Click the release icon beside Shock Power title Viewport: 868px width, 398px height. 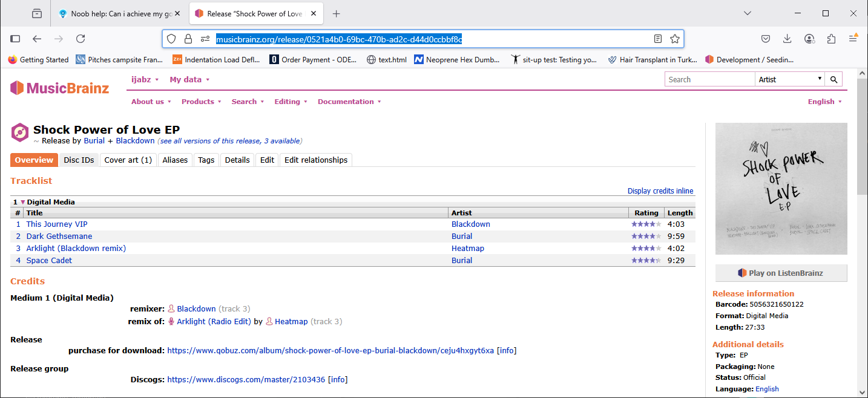pos(20,132)
